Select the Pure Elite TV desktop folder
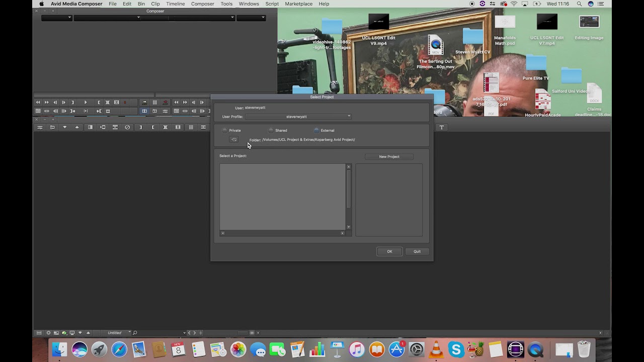644x362 pixels. (x=536, y=67)
